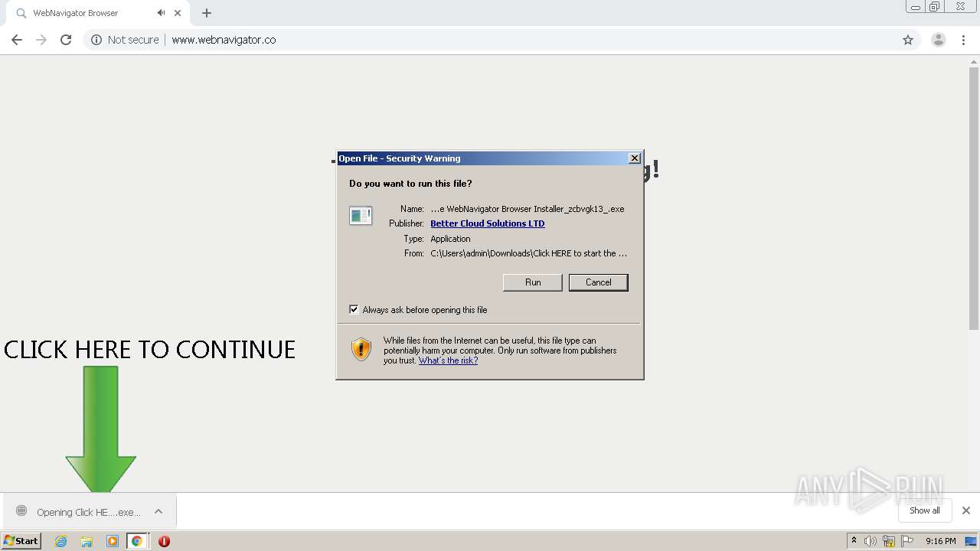Click the From path C:\Users\admin\Downloads text
This screenshot has width=980, height=551.
(x=528, y=253)
